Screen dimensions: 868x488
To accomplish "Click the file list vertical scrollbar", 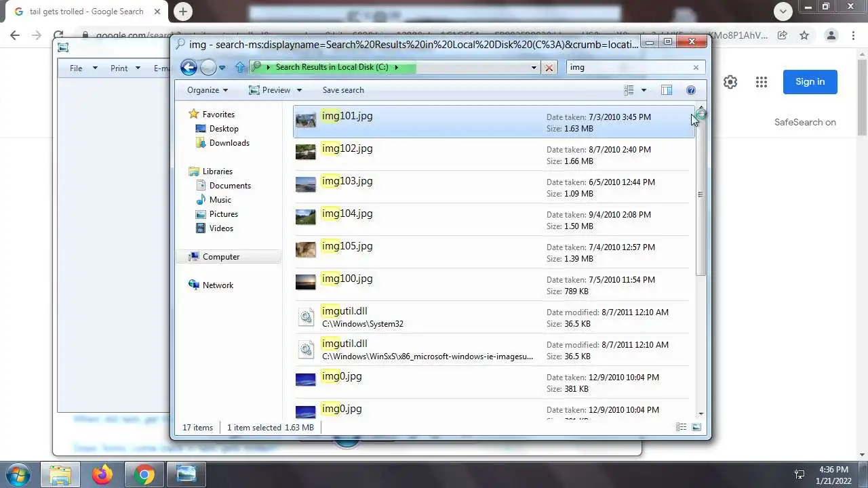I will [x=701, y=195].
